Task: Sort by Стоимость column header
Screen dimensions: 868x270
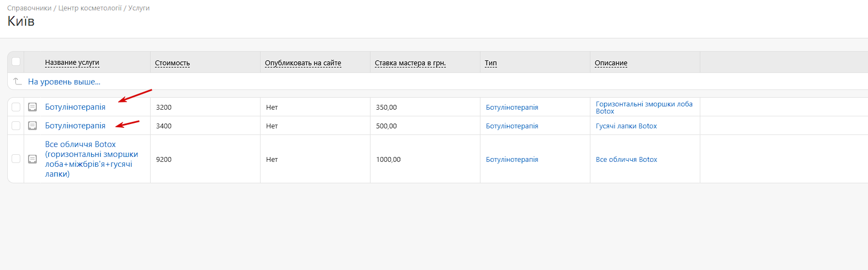Action: point(172,63)
